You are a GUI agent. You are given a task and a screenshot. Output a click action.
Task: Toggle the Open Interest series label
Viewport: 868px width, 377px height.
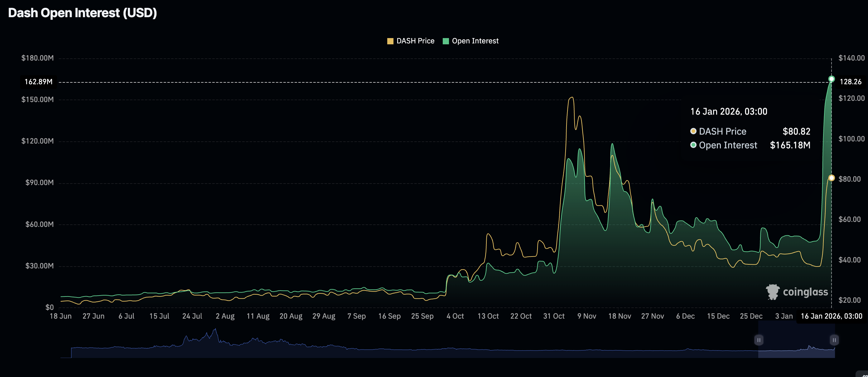click(x=475, y=41)
